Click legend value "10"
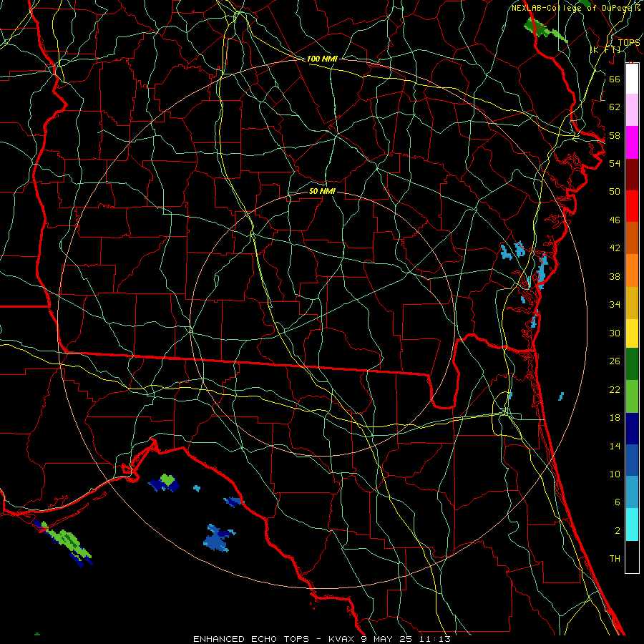644x644 pixels. (x=615, y=474)
